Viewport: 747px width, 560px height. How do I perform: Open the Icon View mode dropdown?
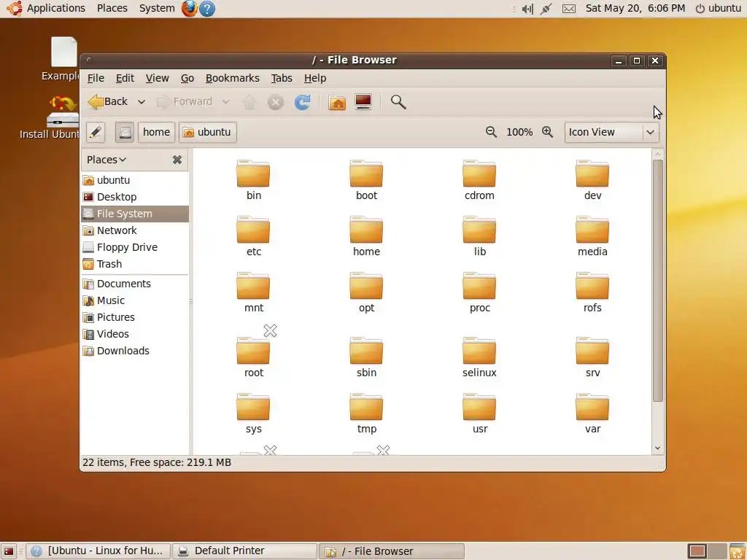[x=612, y=132]
